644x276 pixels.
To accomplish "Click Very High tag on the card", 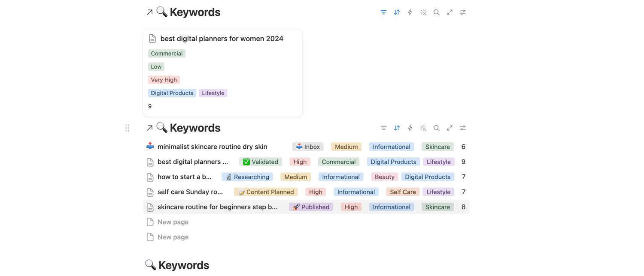I will click(164, 80).
